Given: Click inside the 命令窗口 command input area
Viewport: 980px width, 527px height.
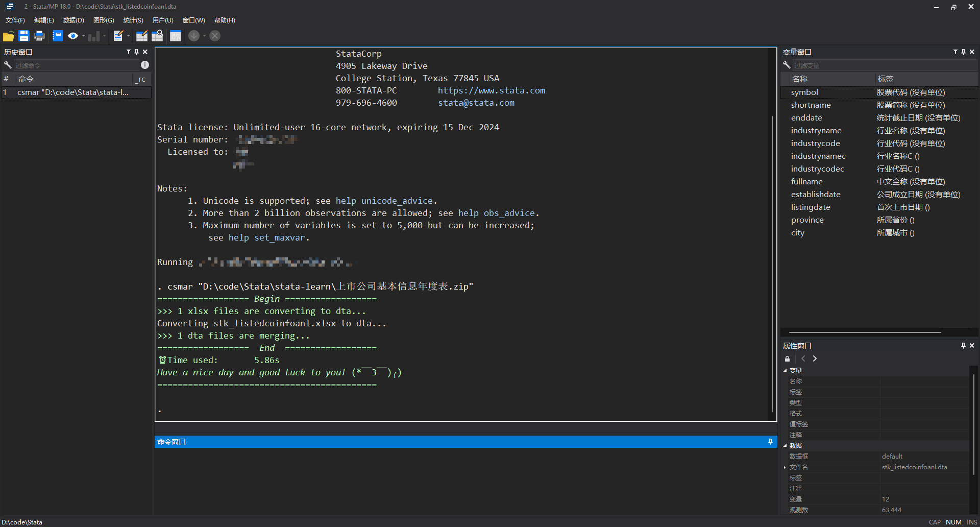Looking at the screenshot, I should tap(465, 480).
